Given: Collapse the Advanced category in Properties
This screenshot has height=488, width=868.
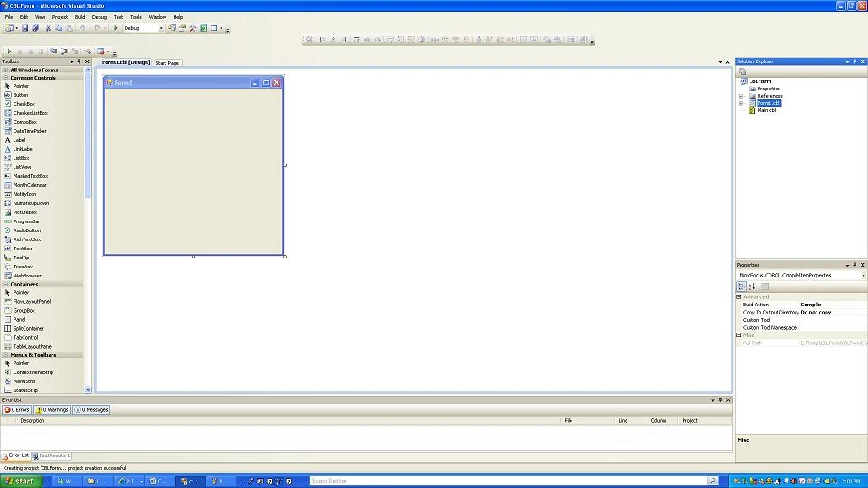Looking at the screenshot, I should (x=739, y=297).
